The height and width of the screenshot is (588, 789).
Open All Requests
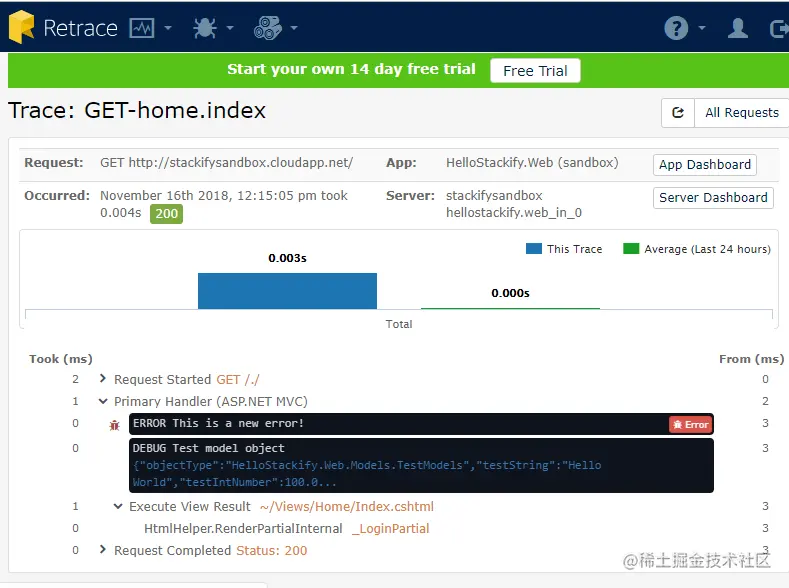tap(742, 113)
